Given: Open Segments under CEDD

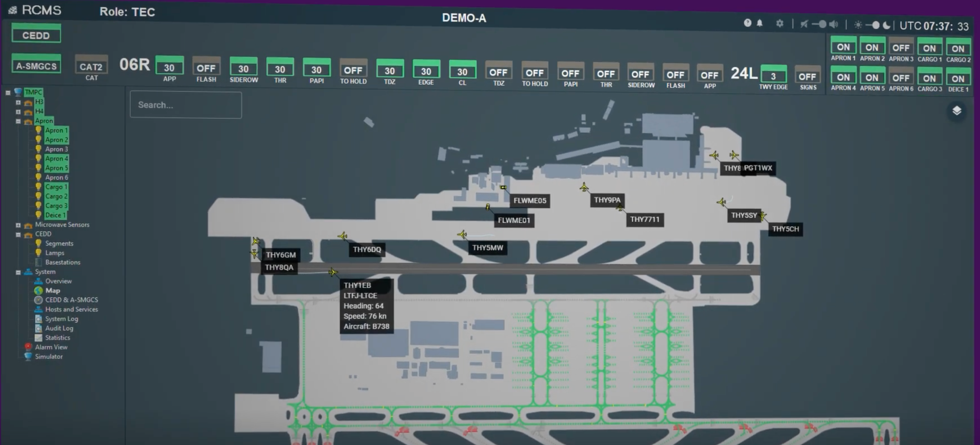Looking at the screenshot, I should [59, 244].
